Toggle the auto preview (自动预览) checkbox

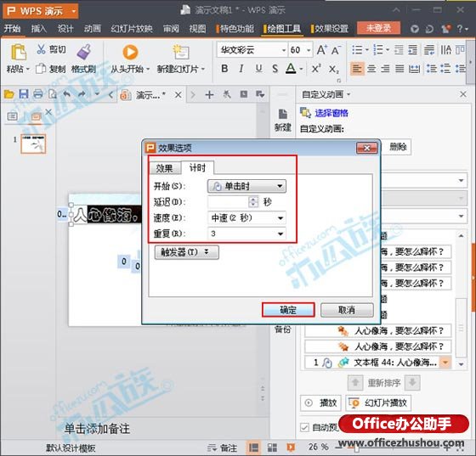(x=304, y=427)
